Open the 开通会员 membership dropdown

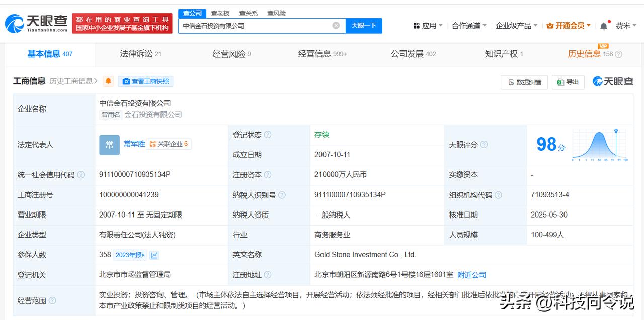tap(569, 26)
